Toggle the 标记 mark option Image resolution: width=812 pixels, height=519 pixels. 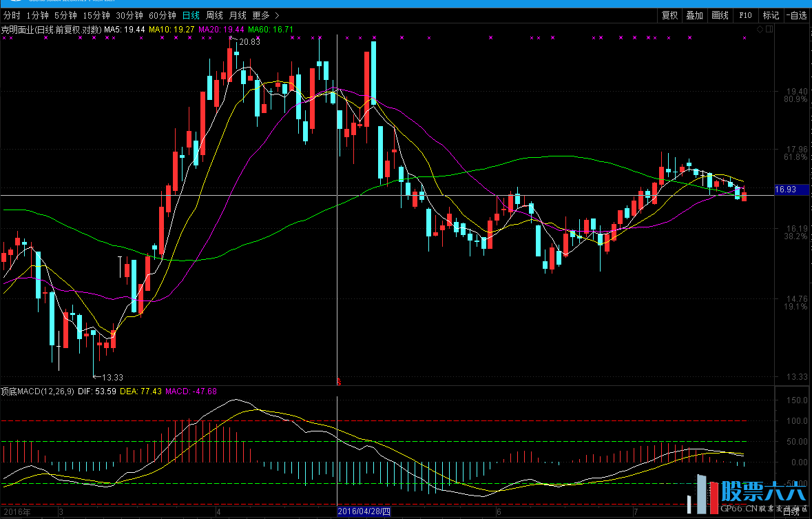coord(771,15)
